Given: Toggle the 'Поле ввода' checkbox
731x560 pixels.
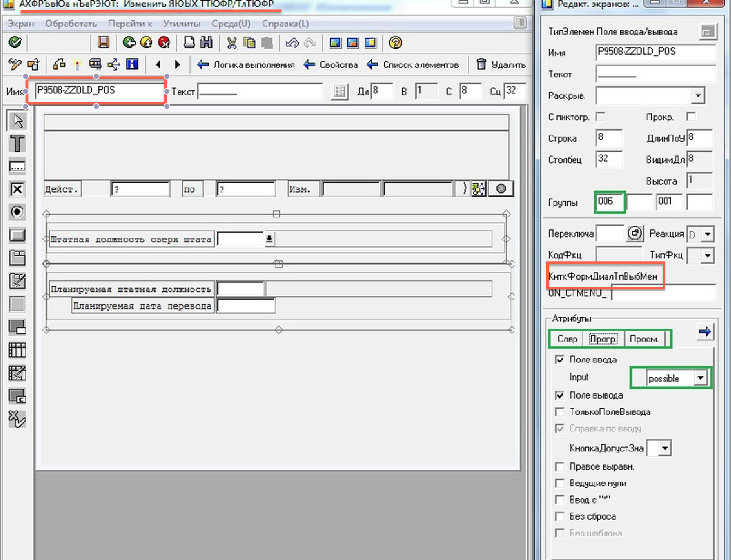Looking at the screenshot, I should click(x=560, y=360).
